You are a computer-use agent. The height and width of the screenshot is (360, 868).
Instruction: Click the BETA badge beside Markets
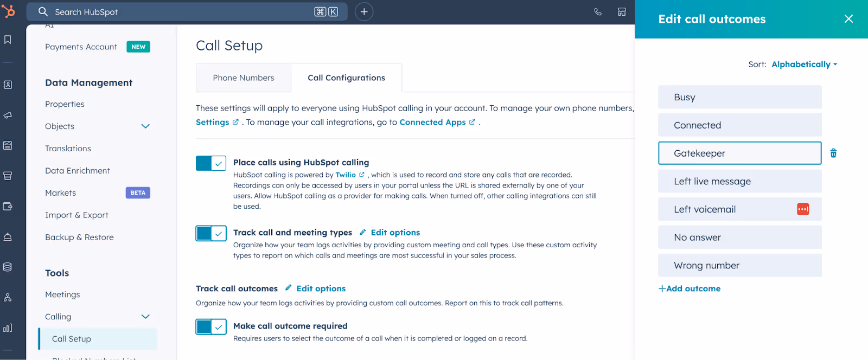coord(138,192)
